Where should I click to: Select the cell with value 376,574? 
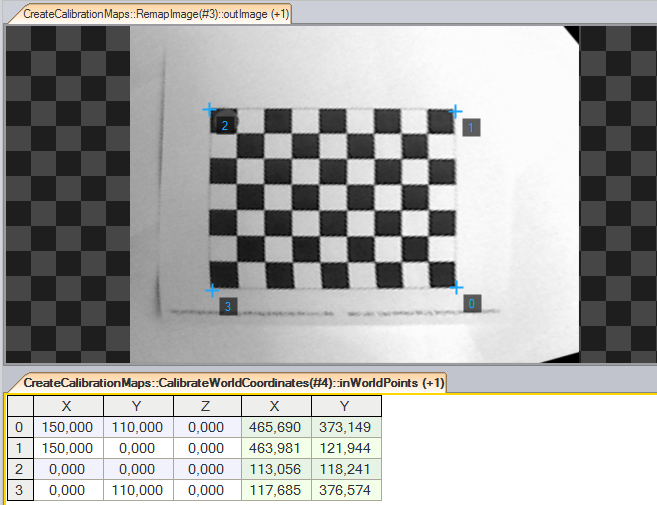coord(346,490)
